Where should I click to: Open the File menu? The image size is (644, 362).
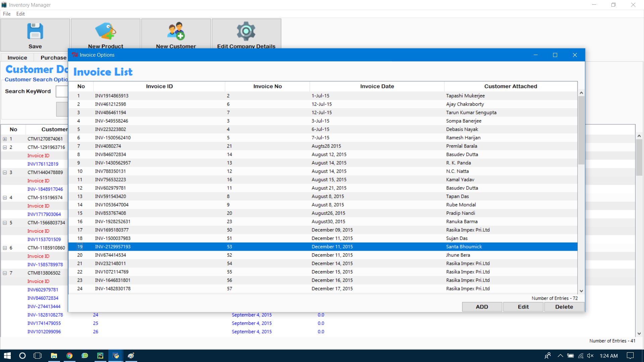click(7, 14)
